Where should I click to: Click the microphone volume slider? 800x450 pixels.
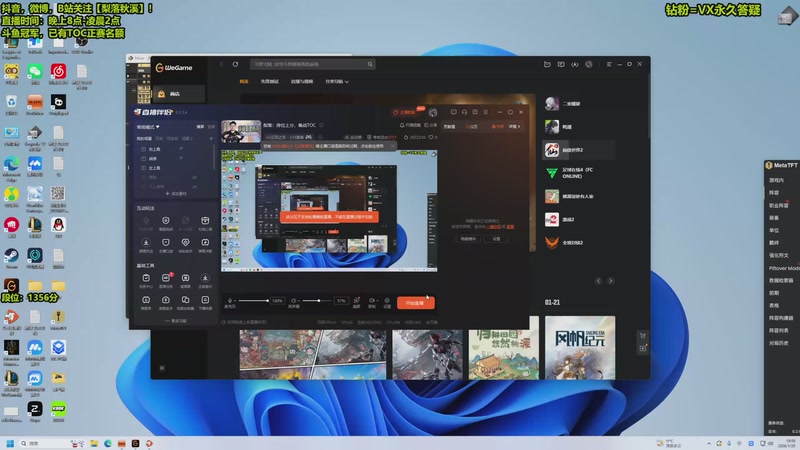[254, 301]
